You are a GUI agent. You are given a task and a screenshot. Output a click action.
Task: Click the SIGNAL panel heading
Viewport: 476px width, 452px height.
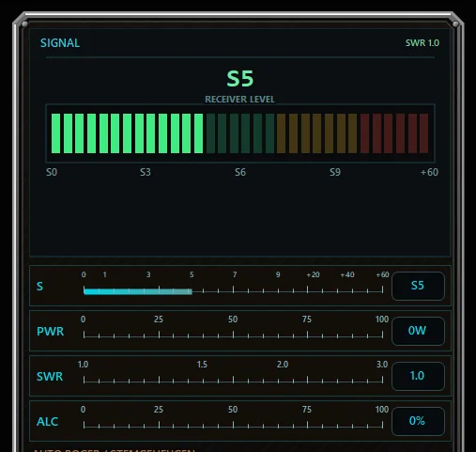point(60,43)
